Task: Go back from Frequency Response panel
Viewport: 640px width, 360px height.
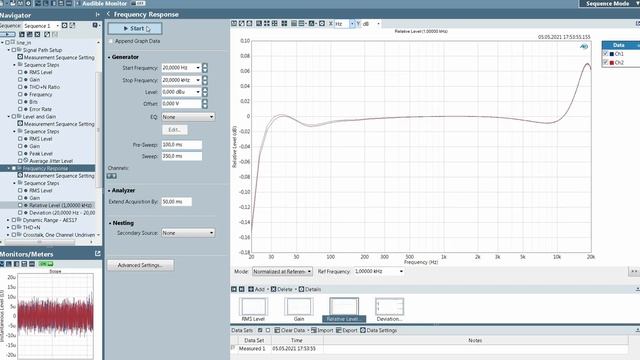Action: (109, 14)
